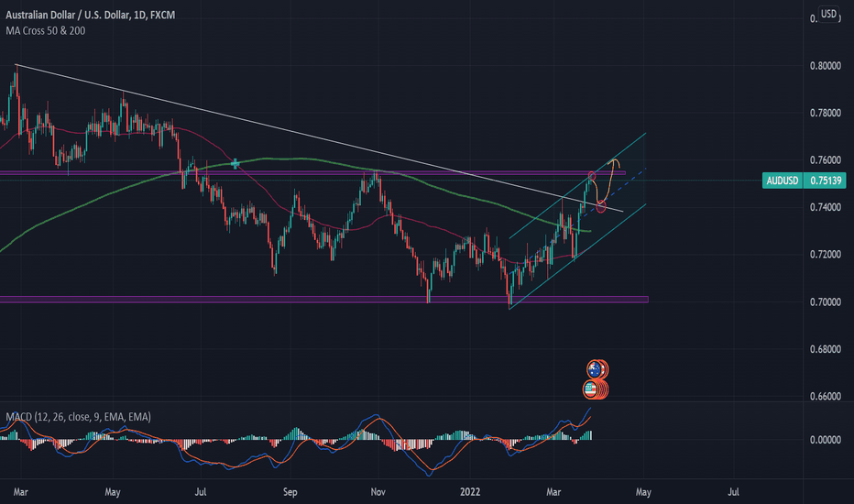Click the Jul label at the time axis end

(733, 492)
